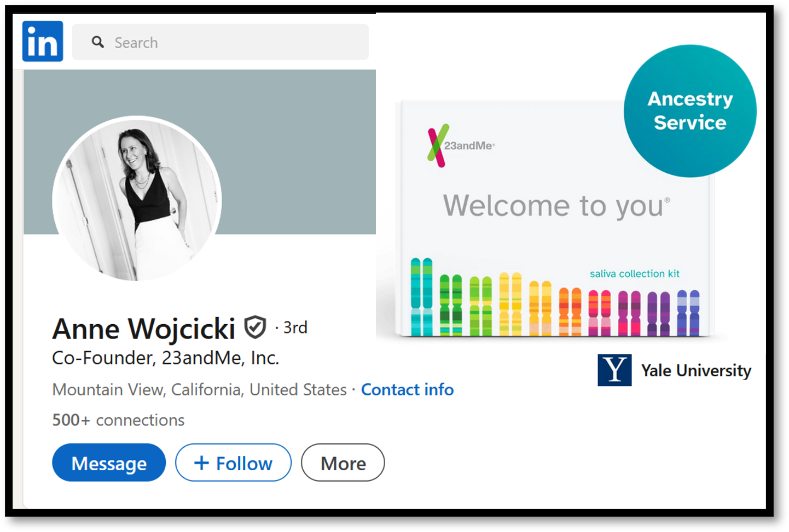Open additional actions under More
This screenshot has height=532, width=789.
[343, 463]
